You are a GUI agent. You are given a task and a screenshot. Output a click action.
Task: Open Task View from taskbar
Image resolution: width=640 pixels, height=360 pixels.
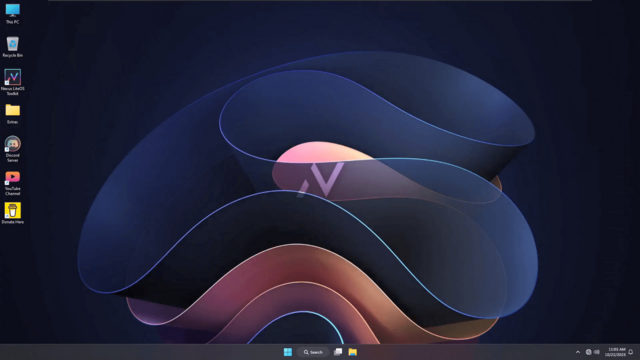click(x=338, y=352)
